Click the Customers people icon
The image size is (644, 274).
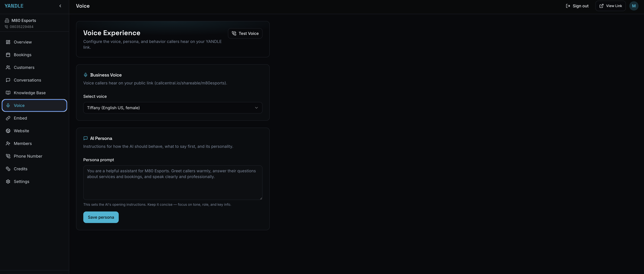click(x=8, y=68)
